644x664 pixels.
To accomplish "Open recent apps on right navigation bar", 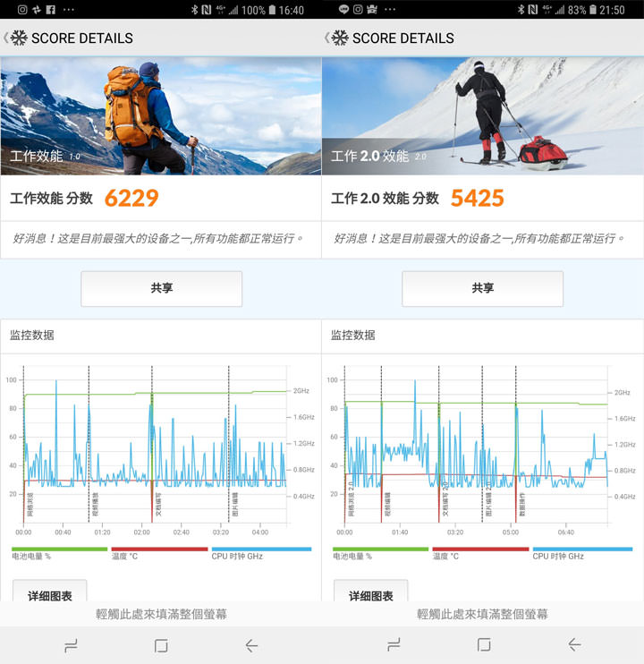I will [394, 645].
